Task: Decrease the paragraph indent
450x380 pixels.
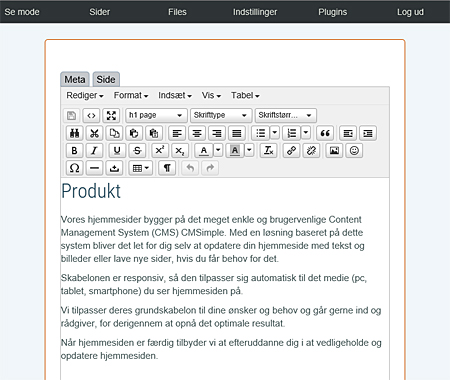Action: coord(348,133)
